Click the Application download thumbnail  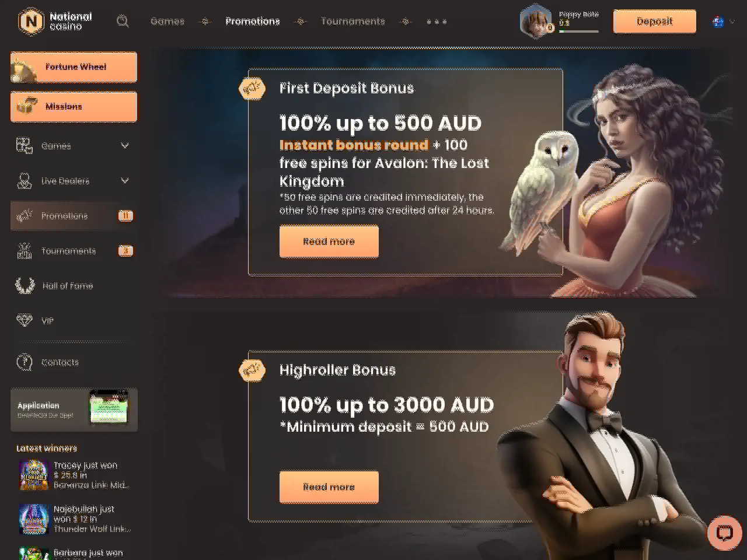click(109, 408)
